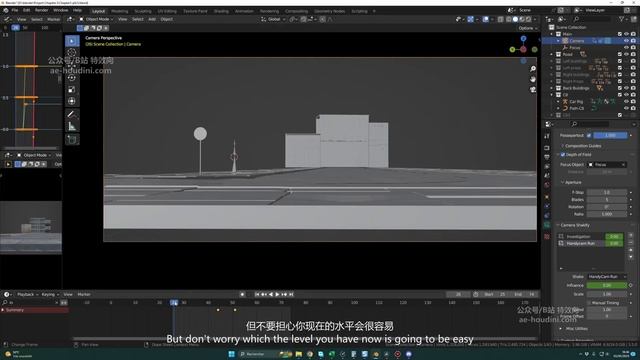
Task: Open the Playback menu in timeline
Action: [x=27, y=294]
